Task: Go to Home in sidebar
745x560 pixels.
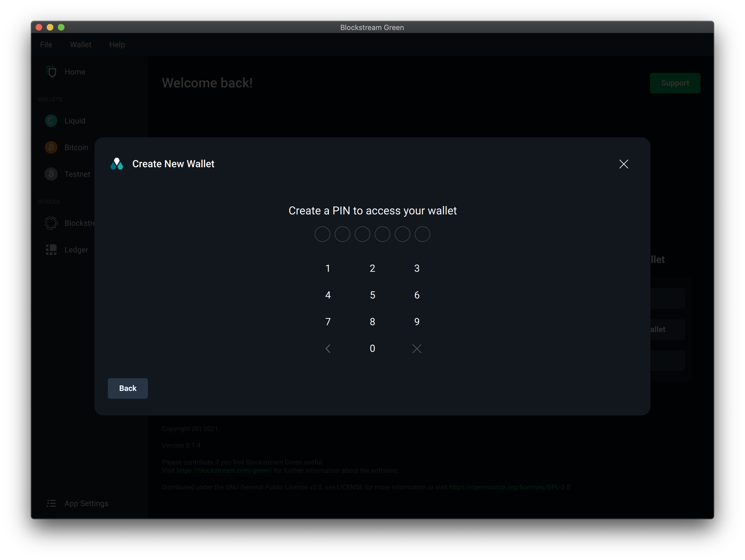Action: click(75, 72)
